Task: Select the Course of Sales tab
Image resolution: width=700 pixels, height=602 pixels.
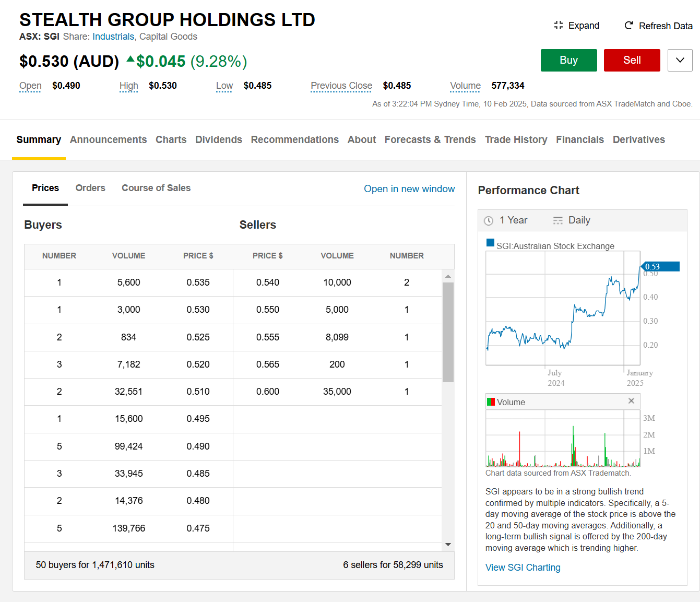Action: [156, 188]
